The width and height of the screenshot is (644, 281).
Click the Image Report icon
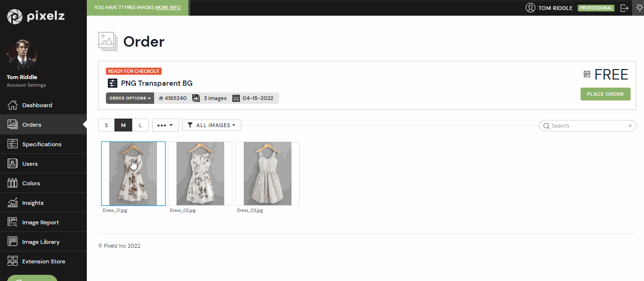pos(13,222)
